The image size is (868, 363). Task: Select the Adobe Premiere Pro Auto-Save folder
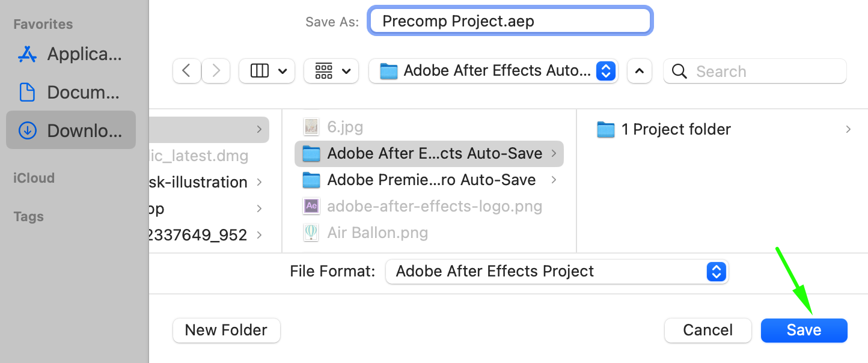point(429,180)
